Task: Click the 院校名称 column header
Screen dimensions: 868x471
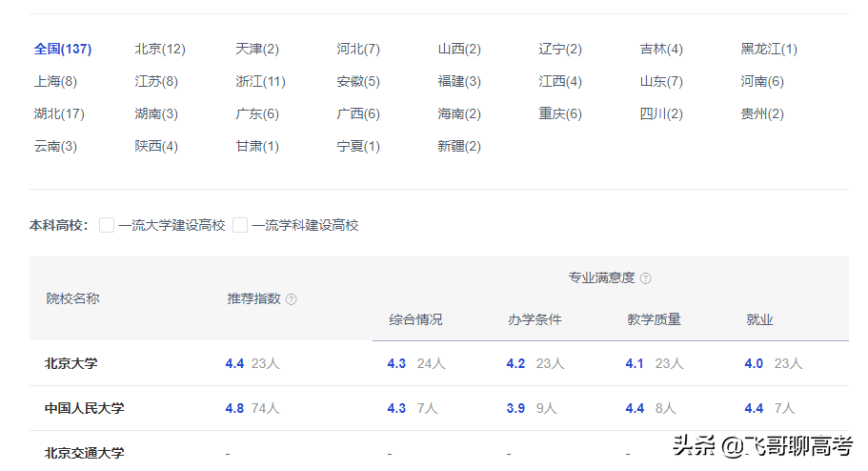Action: [x=72, y=298]
